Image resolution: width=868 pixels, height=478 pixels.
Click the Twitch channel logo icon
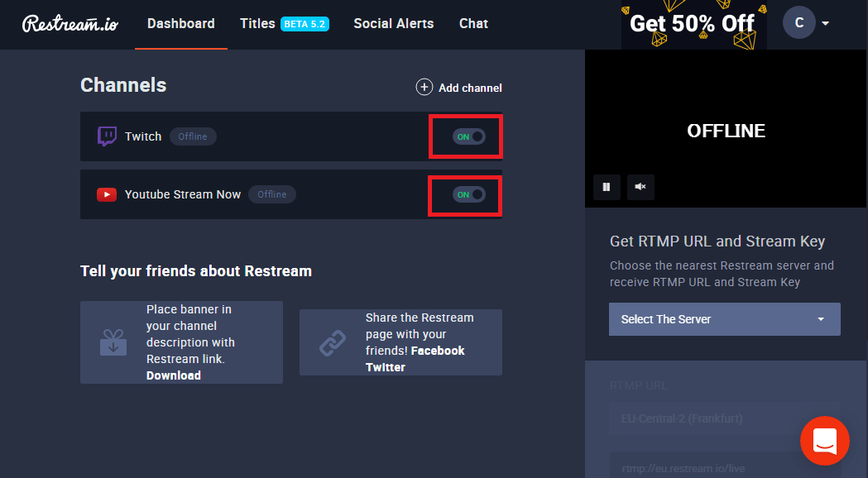(x=107, y=136)
